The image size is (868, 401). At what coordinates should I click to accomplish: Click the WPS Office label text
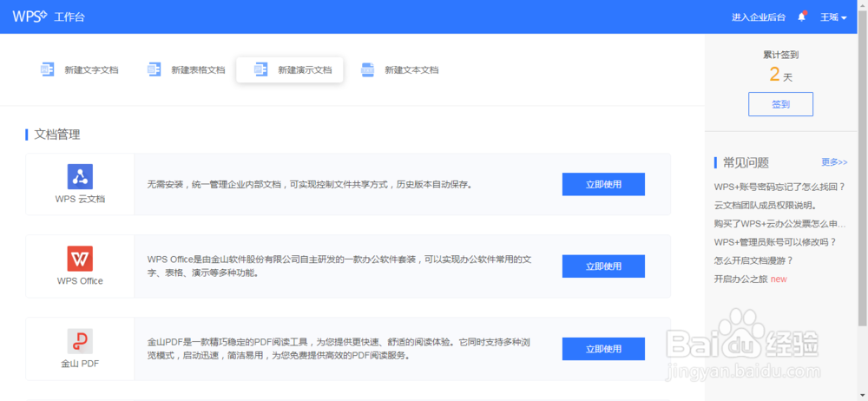point(80,281)
